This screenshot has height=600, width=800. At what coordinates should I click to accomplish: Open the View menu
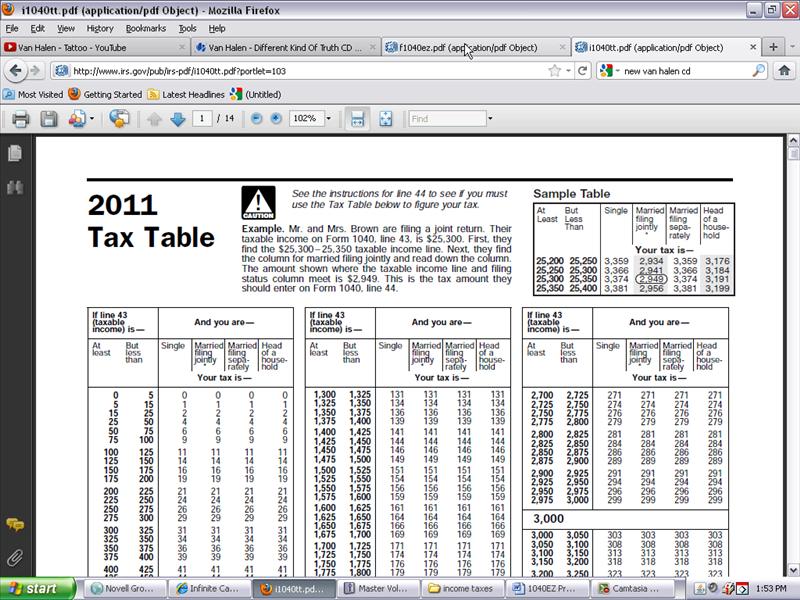pyautogui.click(x=66, y=29)
